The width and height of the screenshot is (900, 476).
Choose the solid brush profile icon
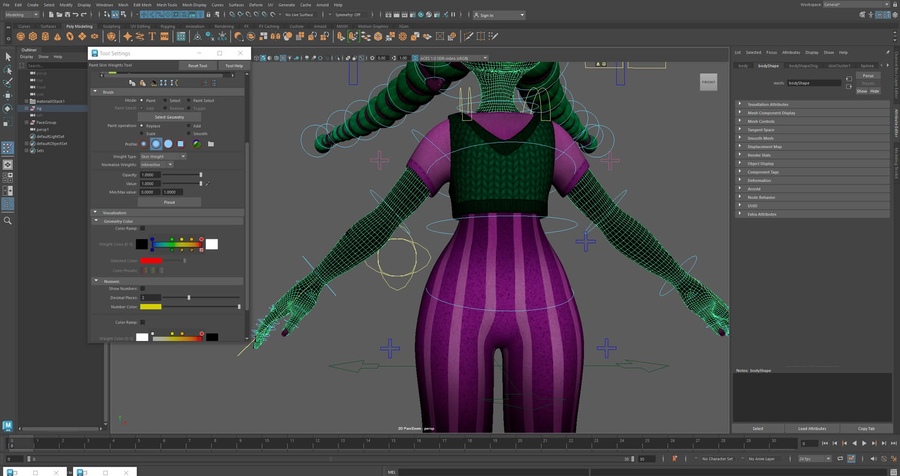pos(168,144)
